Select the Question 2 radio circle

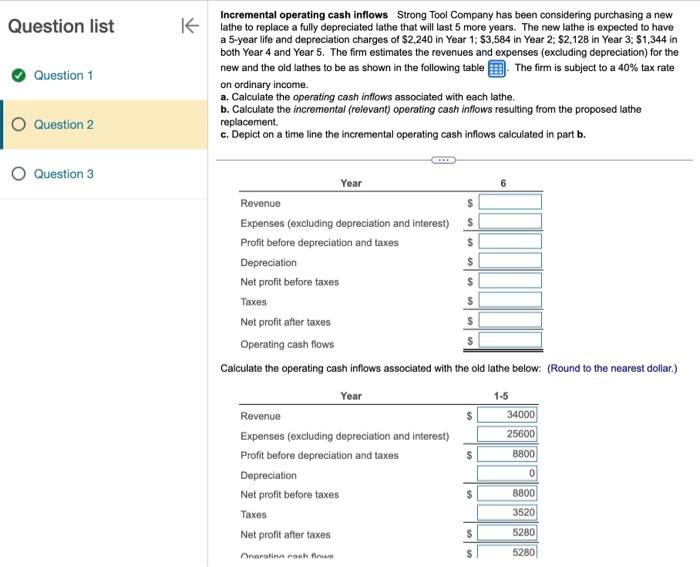18,125
